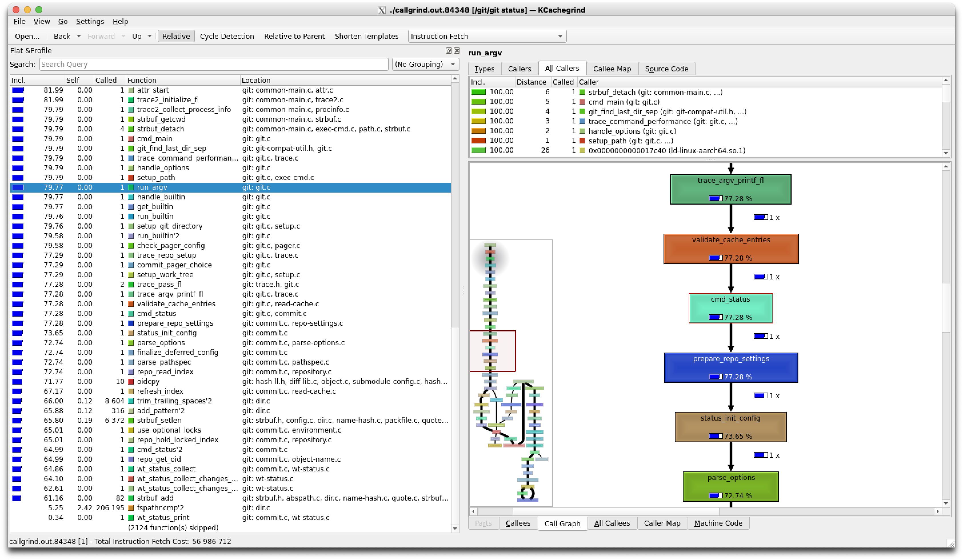Select the validate_cache_entries graph node

point(731,249)
